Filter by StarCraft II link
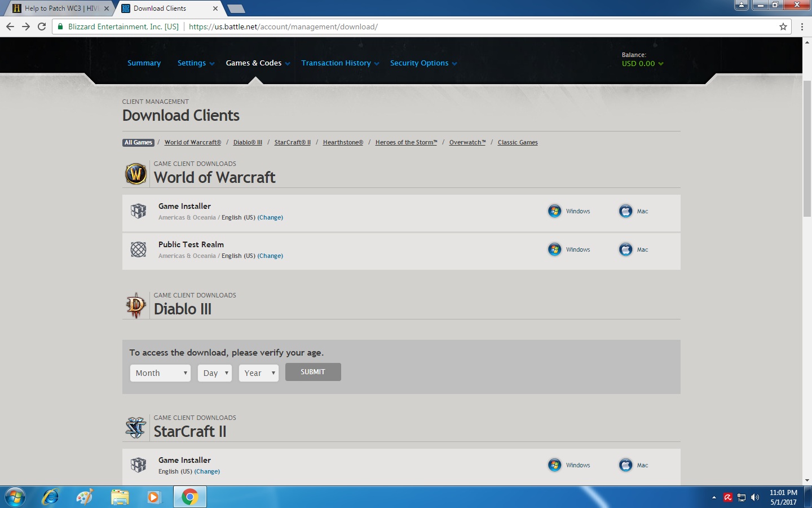Viewport: 812px width, 508px height. tap(292, 142)
